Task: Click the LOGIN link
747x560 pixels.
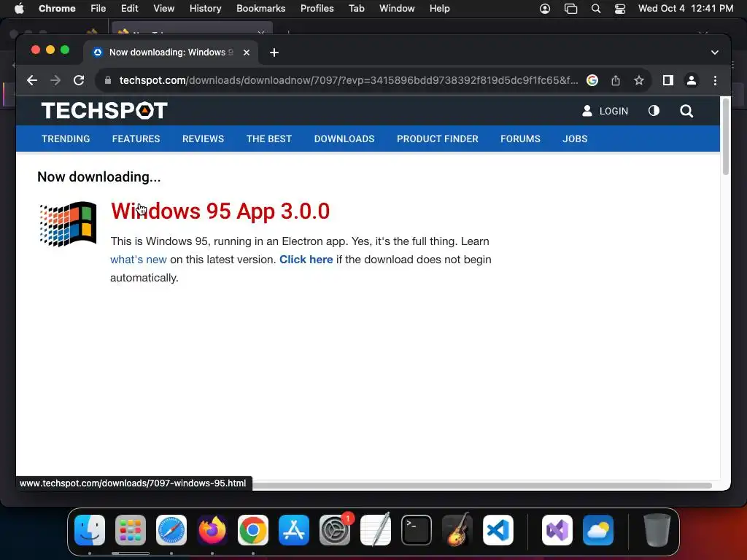Action: pos(605,111)
